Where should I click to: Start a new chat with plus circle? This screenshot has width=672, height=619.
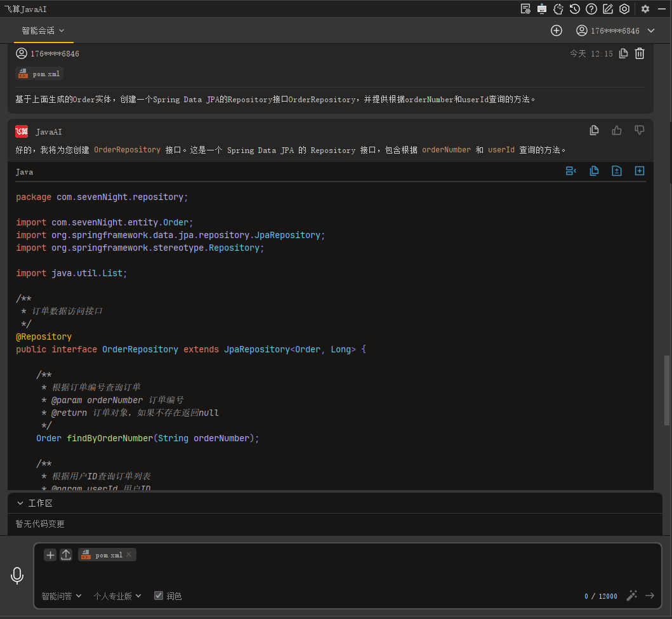point(557,30)
